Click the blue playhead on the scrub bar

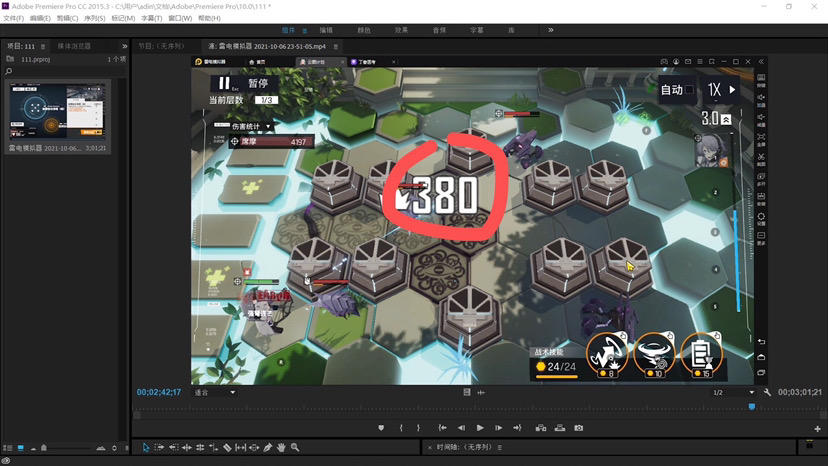coord(751,406)
